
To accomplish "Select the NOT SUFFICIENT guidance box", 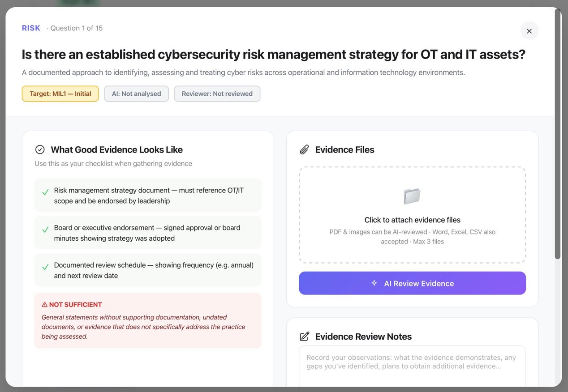I will 148,320.
